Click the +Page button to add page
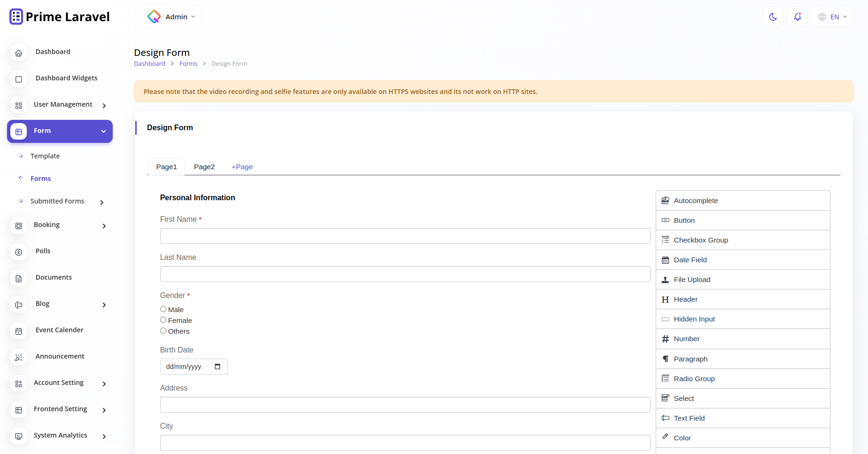 click(x=242, y=166)
